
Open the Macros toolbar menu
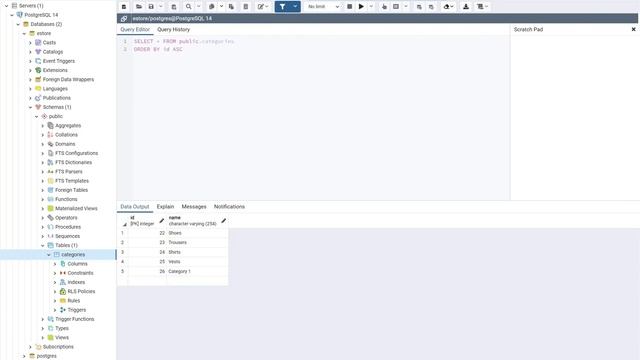click(x=482, y=7)
